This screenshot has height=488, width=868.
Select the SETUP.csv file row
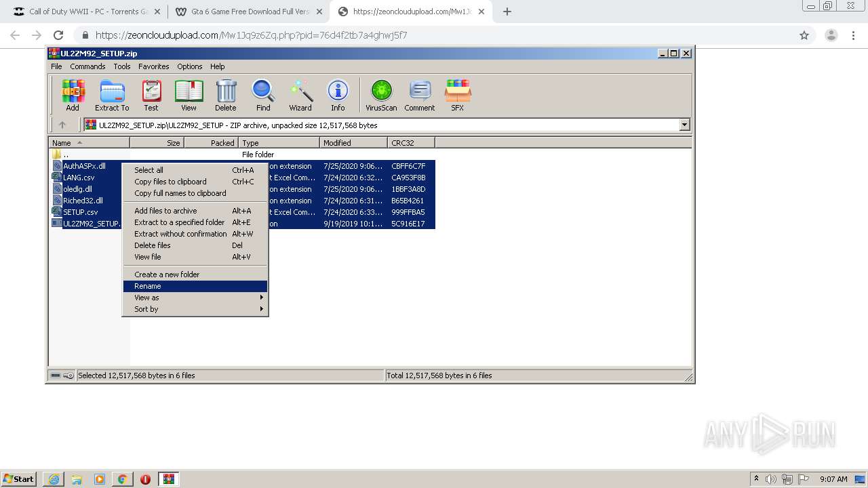pyautogui.click(x=243, y=212)
